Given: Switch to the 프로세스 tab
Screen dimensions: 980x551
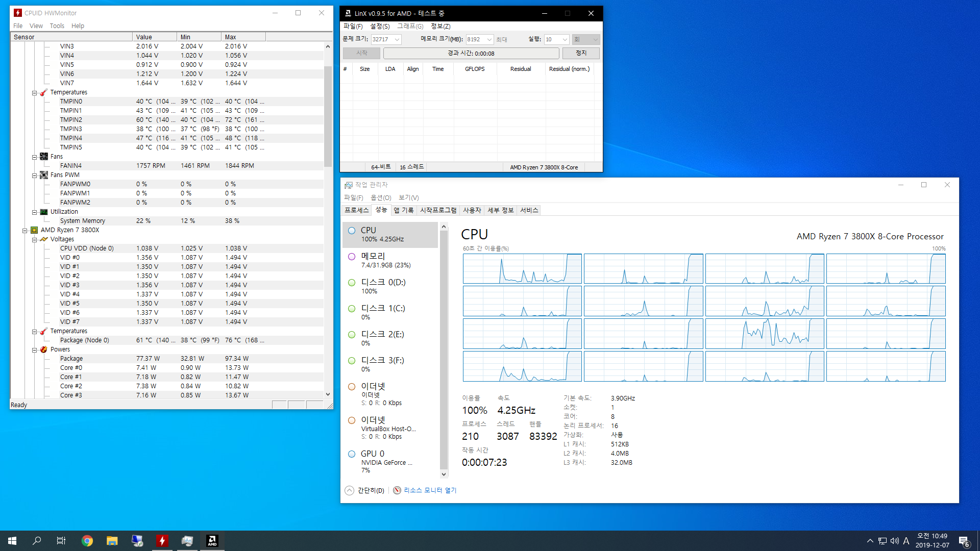Looking at the screenshot, I should tap(356, 210).
